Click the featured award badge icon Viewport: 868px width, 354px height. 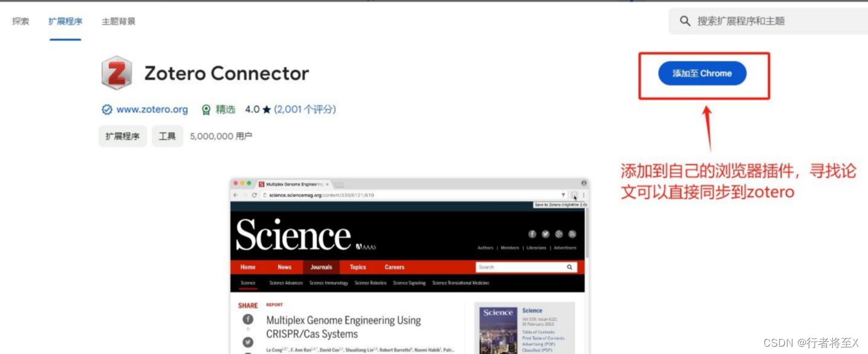click(206, 110)
